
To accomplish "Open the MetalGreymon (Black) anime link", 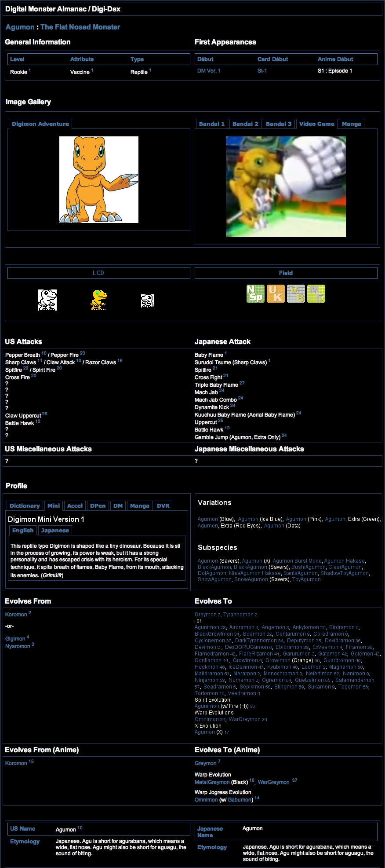I will [x=212, y=782].
